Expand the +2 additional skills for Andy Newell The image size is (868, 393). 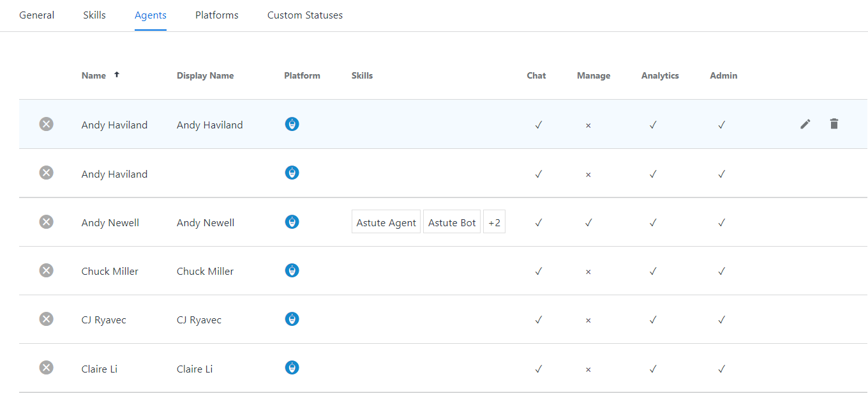[x=494, y=222]
